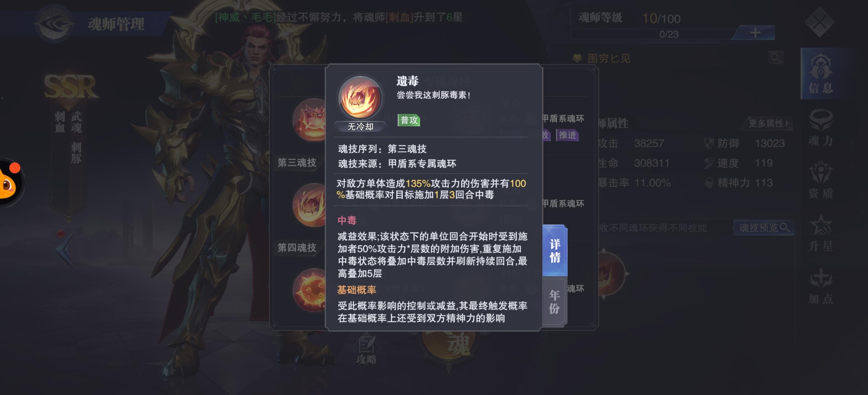Click the 攻略 guide icon
Image resolution: width=868 pixels, height=395 pixels.
click(x=366, y=349)
